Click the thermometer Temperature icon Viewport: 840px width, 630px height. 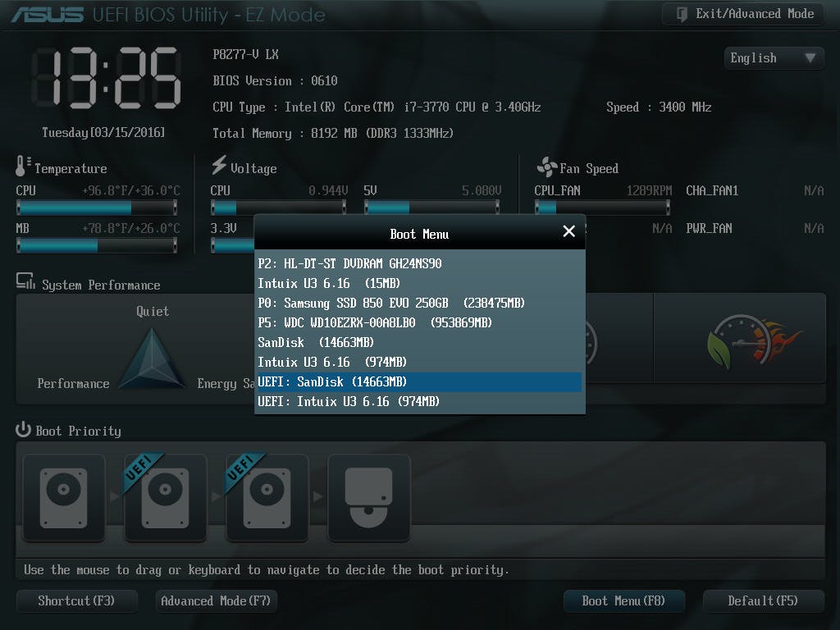click(x=22, y=166)
